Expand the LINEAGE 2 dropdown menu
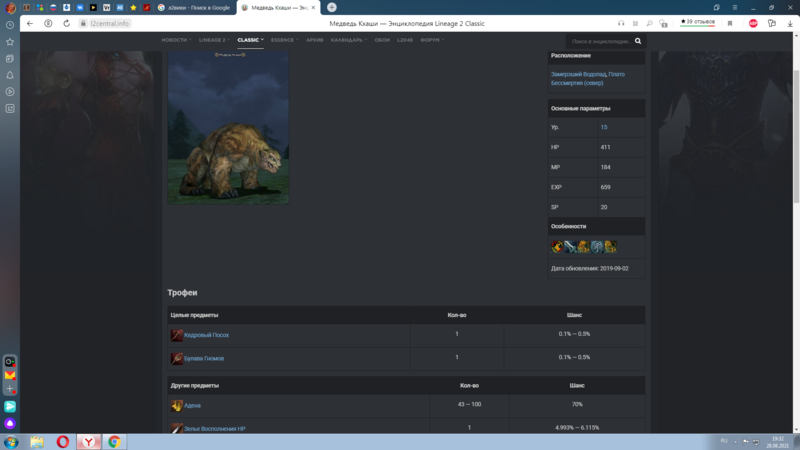 [214, 40]
